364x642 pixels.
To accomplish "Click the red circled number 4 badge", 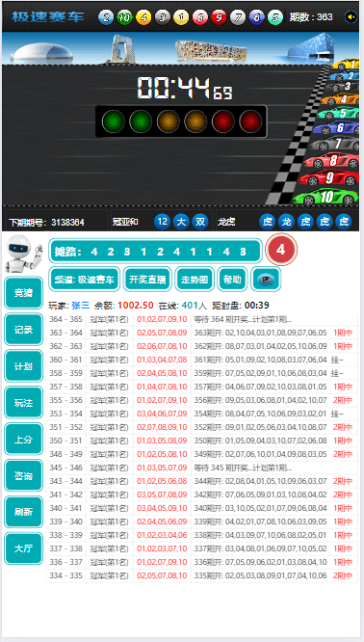I will 281,250.
